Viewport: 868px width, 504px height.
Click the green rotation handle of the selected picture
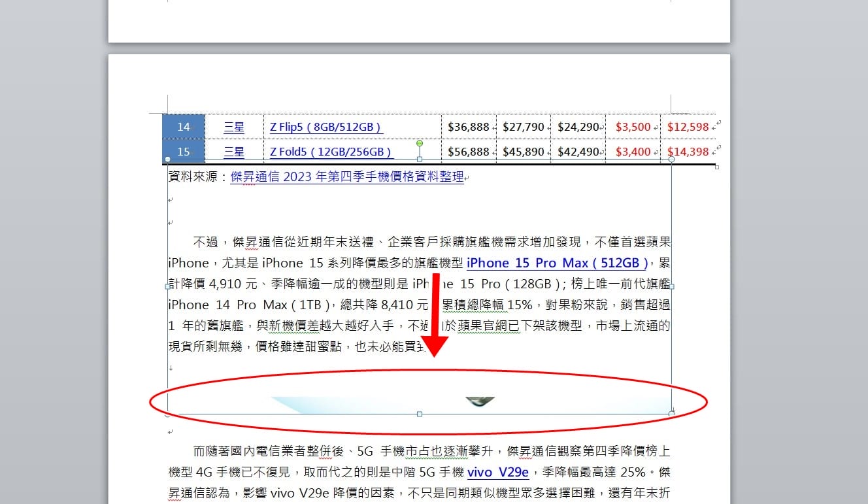[x=420, y=143]
